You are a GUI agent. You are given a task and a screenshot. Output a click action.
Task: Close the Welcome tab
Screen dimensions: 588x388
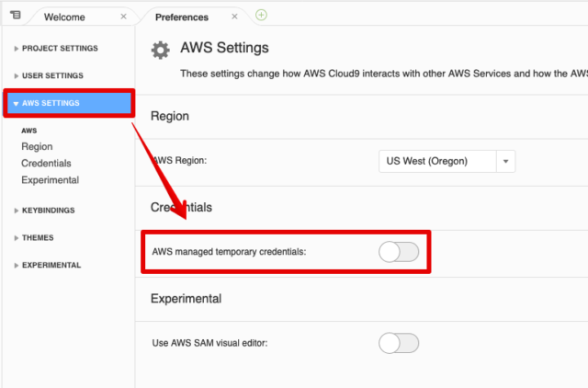click(x=123, y=17)
